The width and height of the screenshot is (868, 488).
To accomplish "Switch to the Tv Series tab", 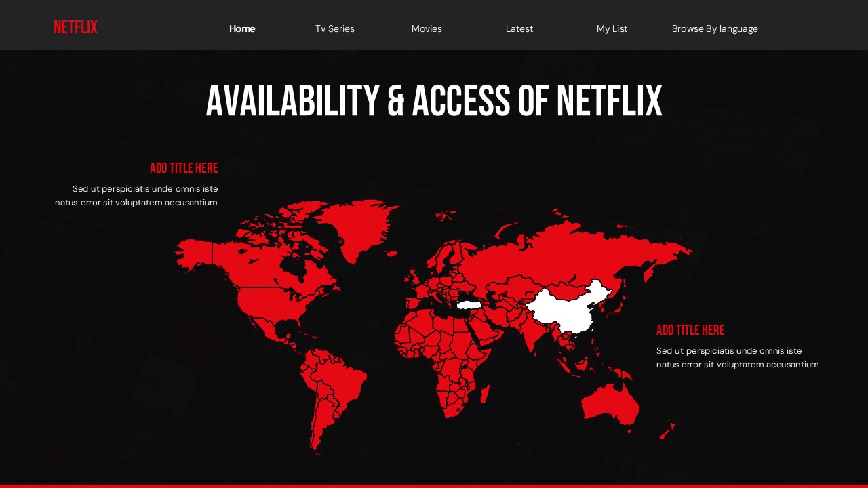I will point(334,28).
